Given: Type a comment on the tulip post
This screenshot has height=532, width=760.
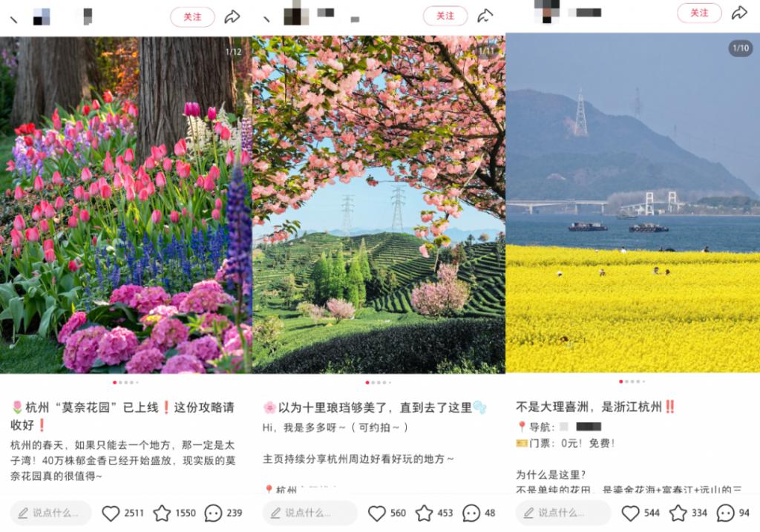Looking at the screenshot, I should [50, 513].
